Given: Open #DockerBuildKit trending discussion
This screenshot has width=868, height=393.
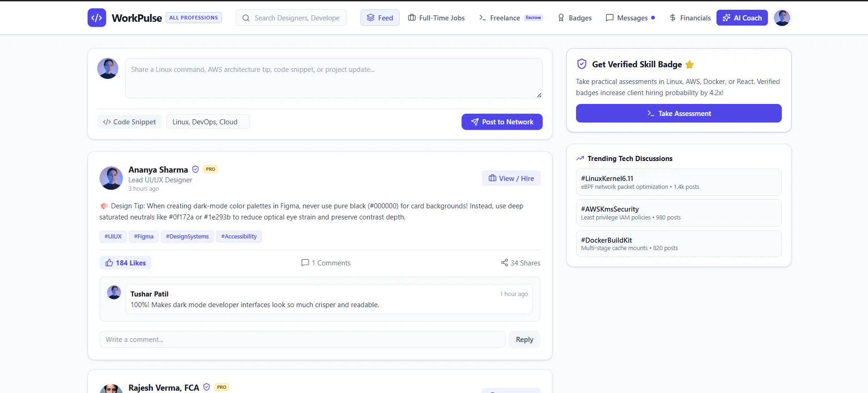Looking at the screenshot, I should pyautogui.click(x=678, y=244).
